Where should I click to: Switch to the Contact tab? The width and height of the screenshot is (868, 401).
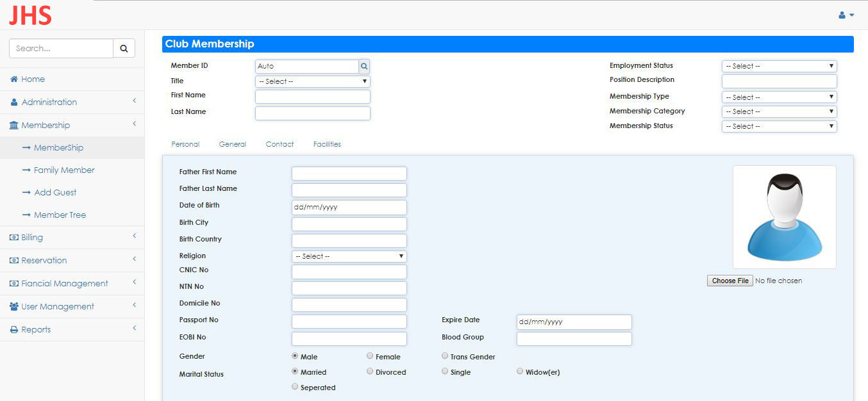280,144
